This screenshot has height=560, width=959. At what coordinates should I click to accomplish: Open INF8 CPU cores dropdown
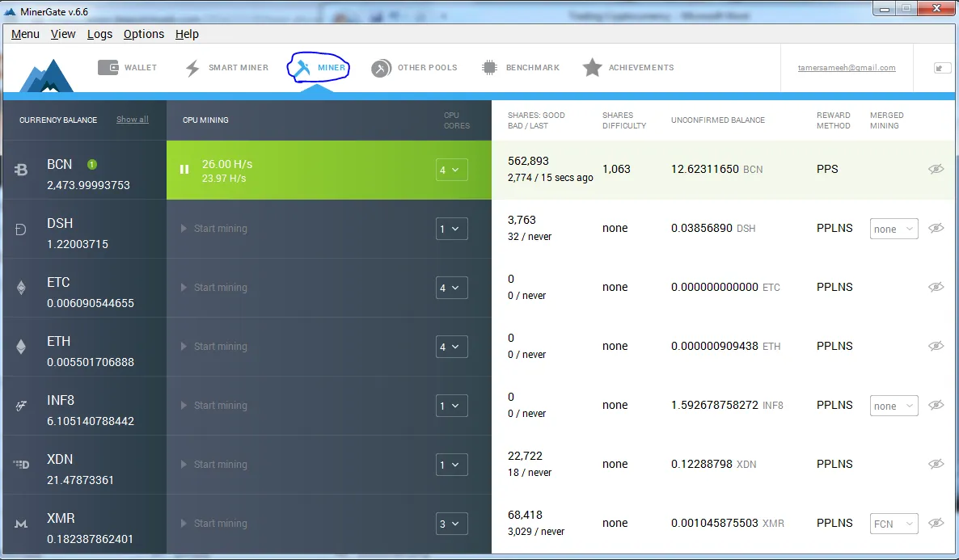[451, 406]
